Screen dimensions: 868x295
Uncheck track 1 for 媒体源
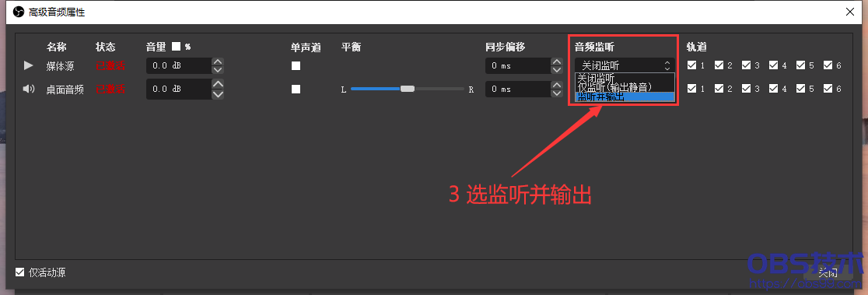point(692,65)
